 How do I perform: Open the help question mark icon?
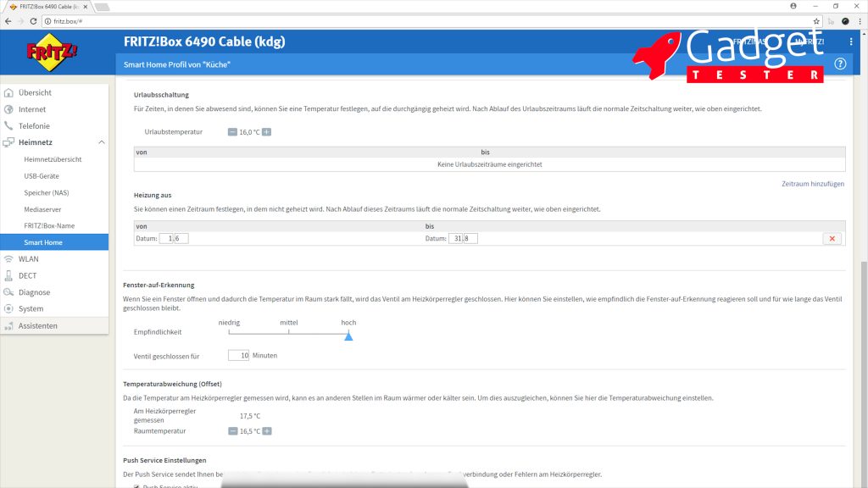click(x=840, y=64)
